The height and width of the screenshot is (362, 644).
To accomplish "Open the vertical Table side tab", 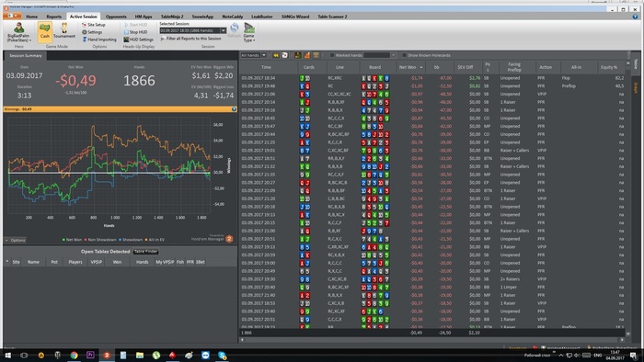I will click(635, 64).
